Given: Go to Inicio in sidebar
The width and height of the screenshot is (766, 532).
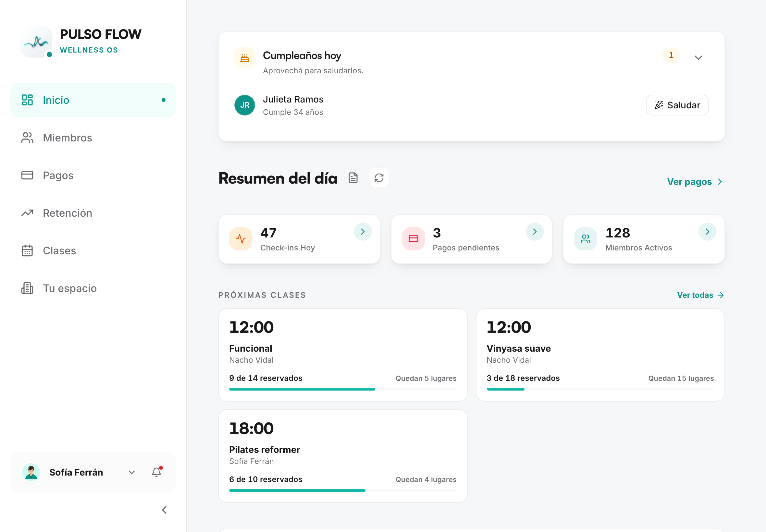Looking at the screenshot, I should click(x=93, y=100).
